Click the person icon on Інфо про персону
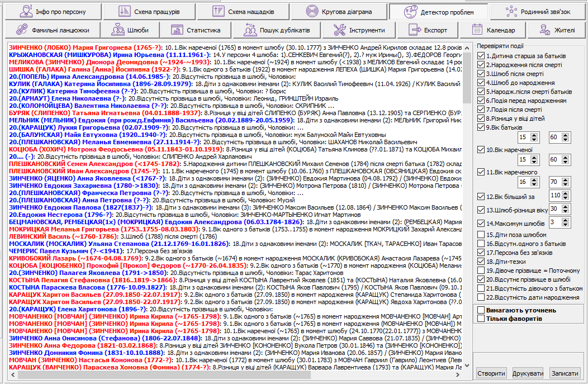This screenshot has height=384, width=588. (23, 11)
